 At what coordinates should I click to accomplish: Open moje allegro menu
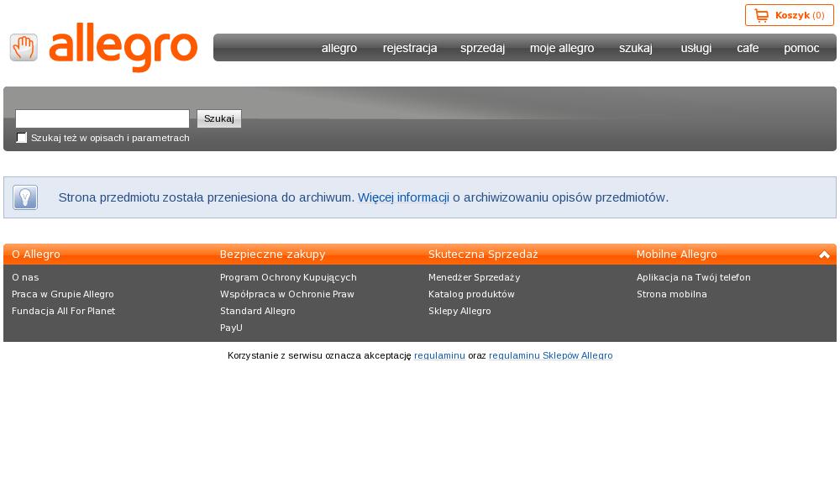[562, 48]
